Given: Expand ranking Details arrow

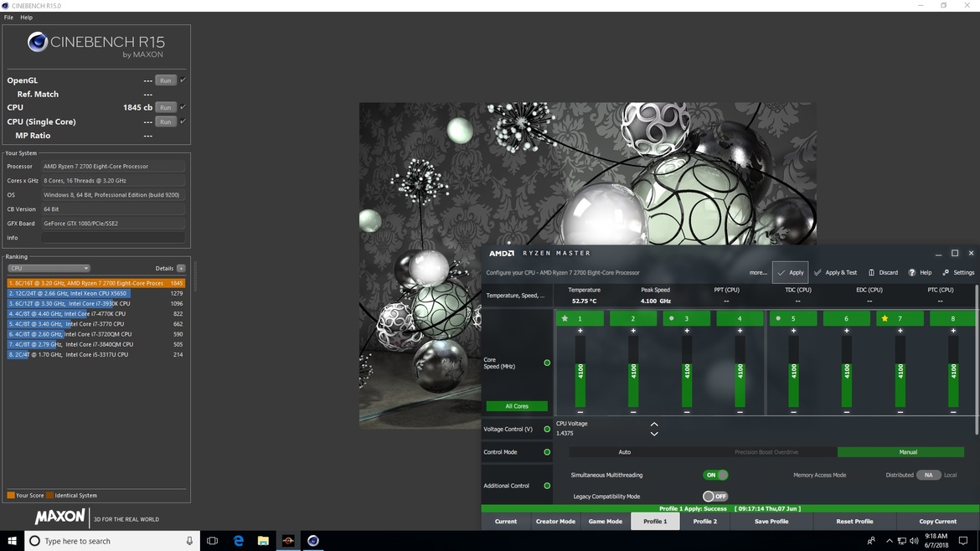Looking at the screenshot, I should pyautogui.click(x=181, y=269).
